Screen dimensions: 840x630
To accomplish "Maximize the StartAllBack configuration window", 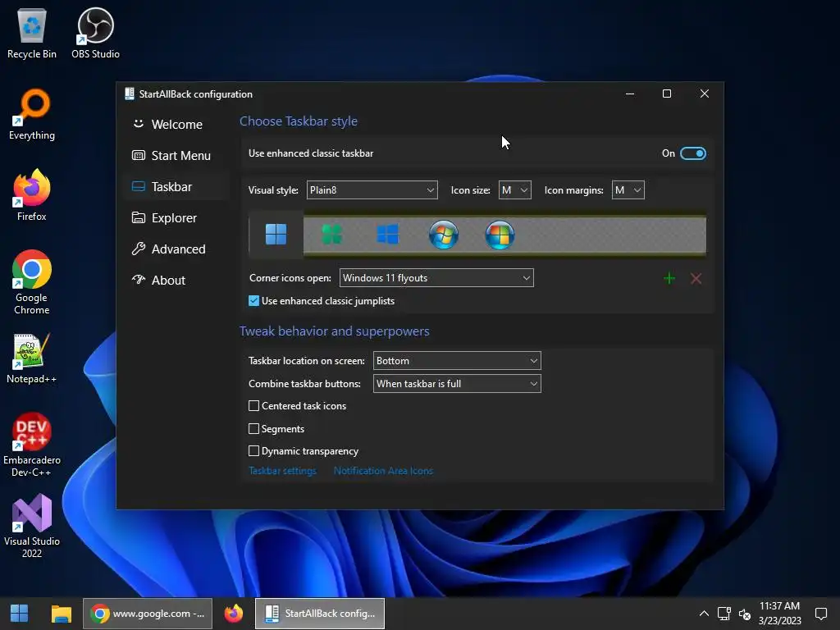I will point(667,94).
